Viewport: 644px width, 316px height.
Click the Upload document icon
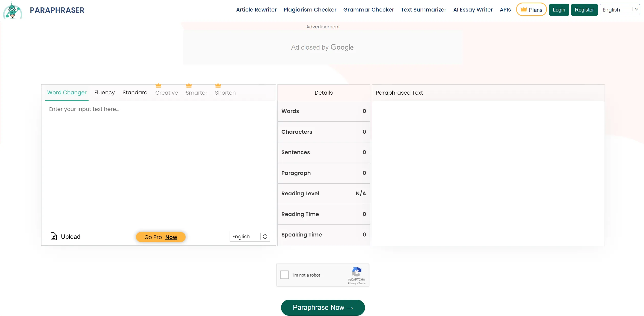54,236
